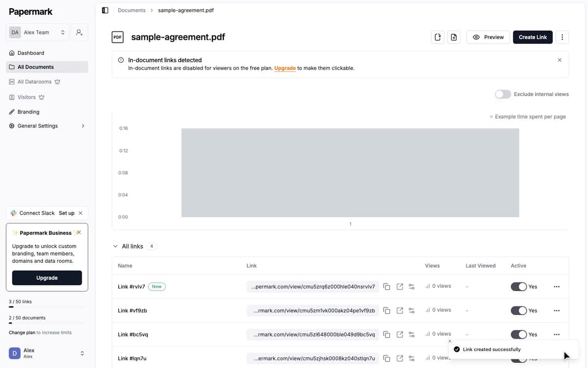Edit settings for Link #vf9zb
This screenshot has height=368, width=588.
(x=412, y=311)
